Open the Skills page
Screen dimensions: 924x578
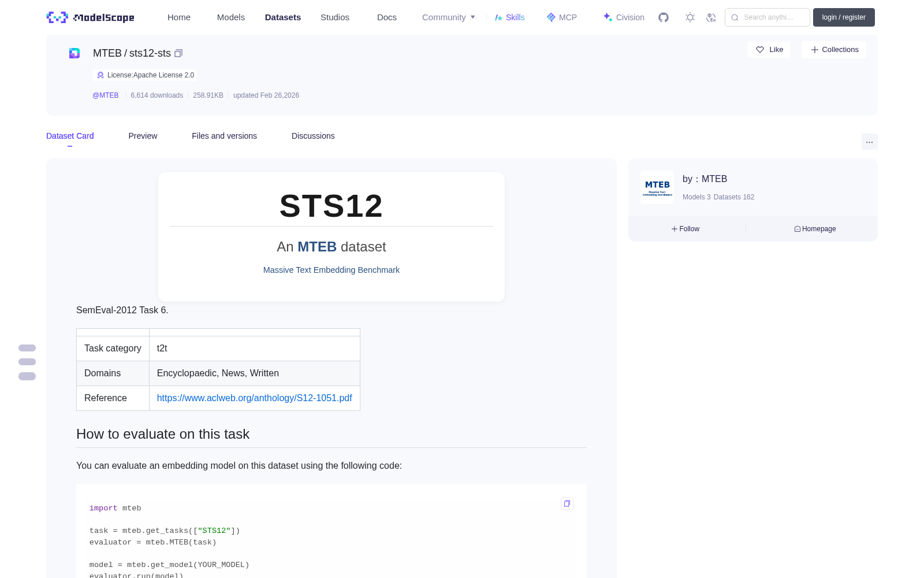coord(509,17)
